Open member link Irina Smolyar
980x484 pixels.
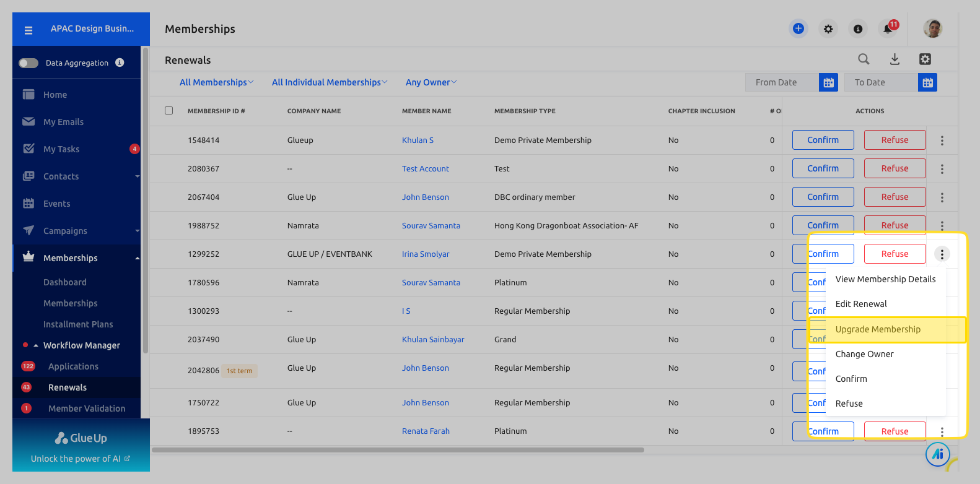426,254
